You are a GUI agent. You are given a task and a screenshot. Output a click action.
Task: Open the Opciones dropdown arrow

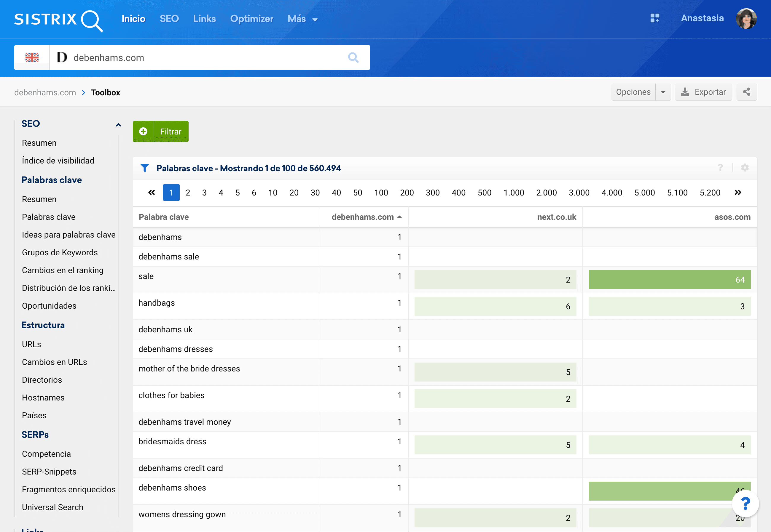pyautogui.click(x=663, y=92)
